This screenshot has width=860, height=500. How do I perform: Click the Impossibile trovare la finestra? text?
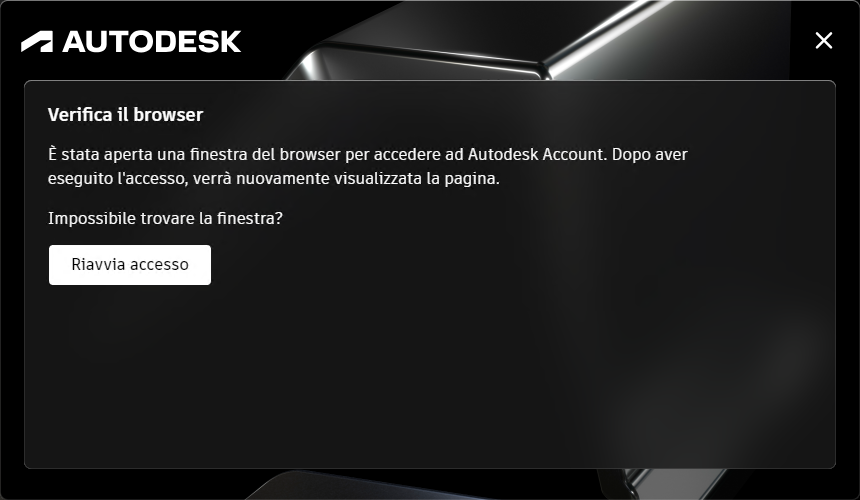(x=165, y=218)
